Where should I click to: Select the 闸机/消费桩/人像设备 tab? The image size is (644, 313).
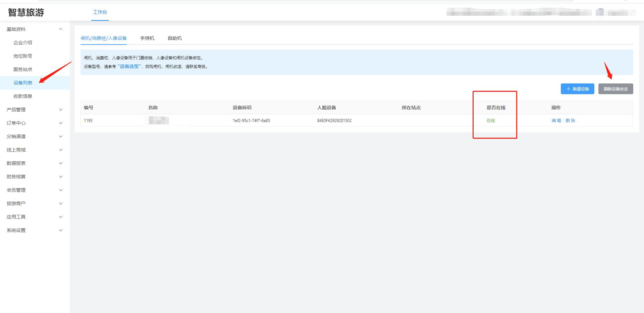coord(104,38)
